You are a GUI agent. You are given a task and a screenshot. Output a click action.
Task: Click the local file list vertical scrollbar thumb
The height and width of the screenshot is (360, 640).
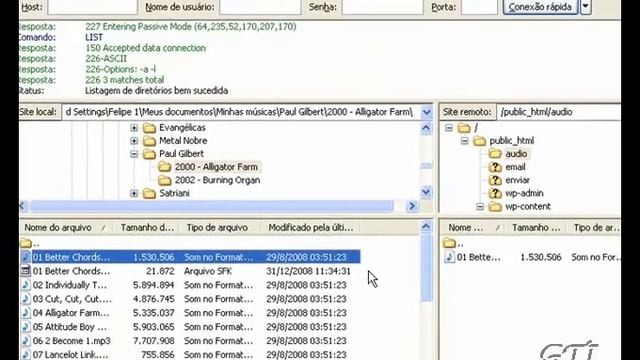[x=426, y=268]
